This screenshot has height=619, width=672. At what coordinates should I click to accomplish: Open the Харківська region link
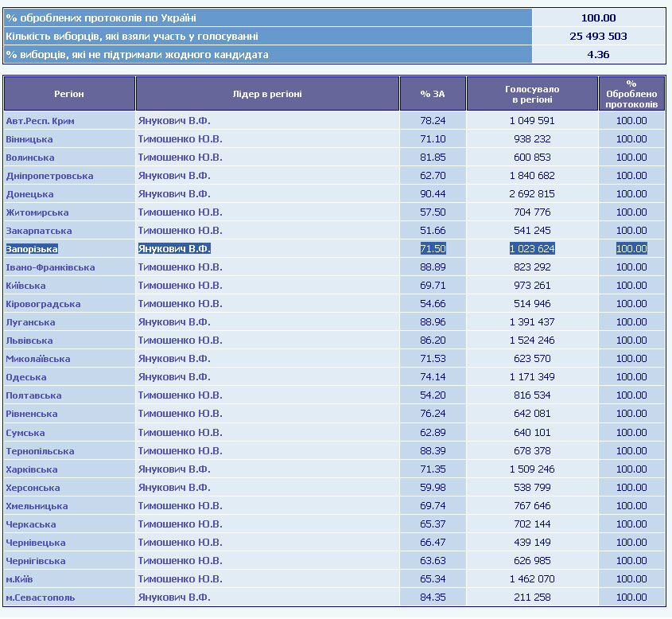click(x=32, y=469)
